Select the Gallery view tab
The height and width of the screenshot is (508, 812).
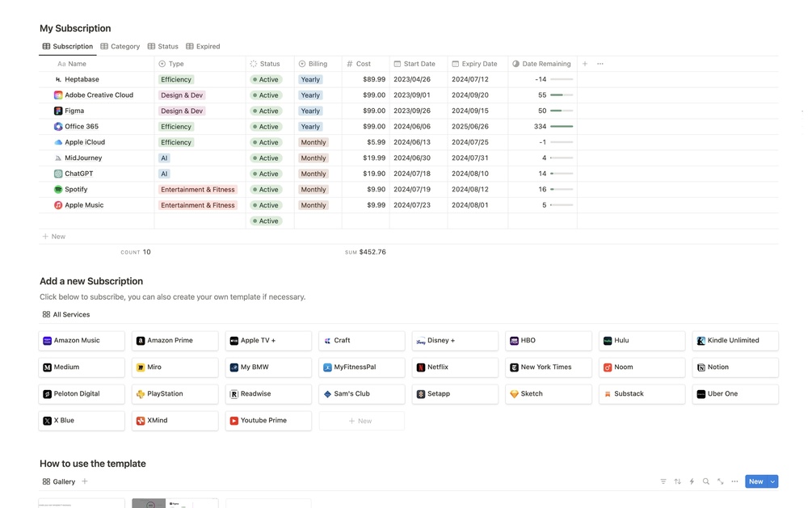point(59,481)
